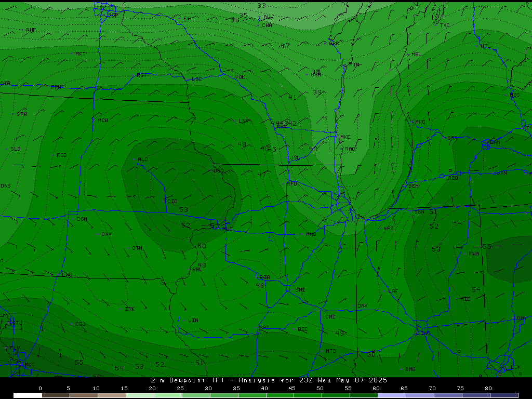Click the MKG station label
The height and width of the screenshot is (399, 532).
click(x=420, y=122)
